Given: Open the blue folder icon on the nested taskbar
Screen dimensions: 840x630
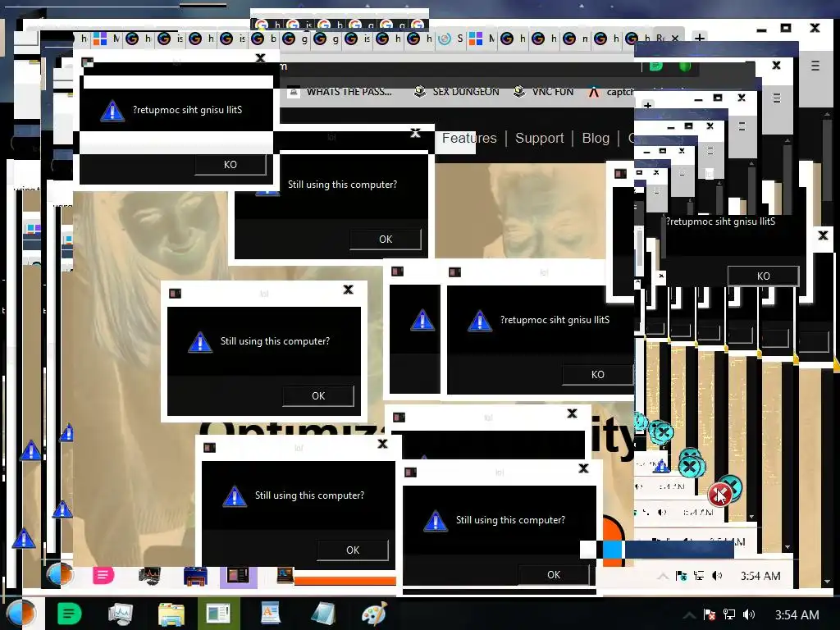Looking at the screenshot, I should click(195, 577).
